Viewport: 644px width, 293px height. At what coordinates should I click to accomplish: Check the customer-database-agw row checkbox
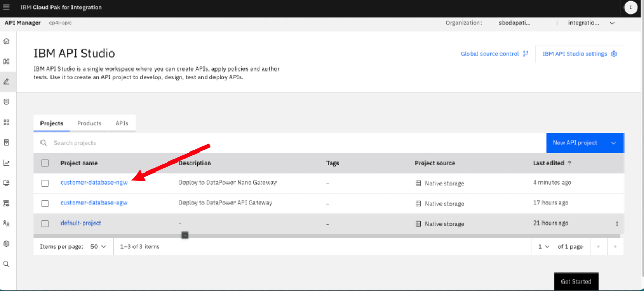[x=45, y=203]
